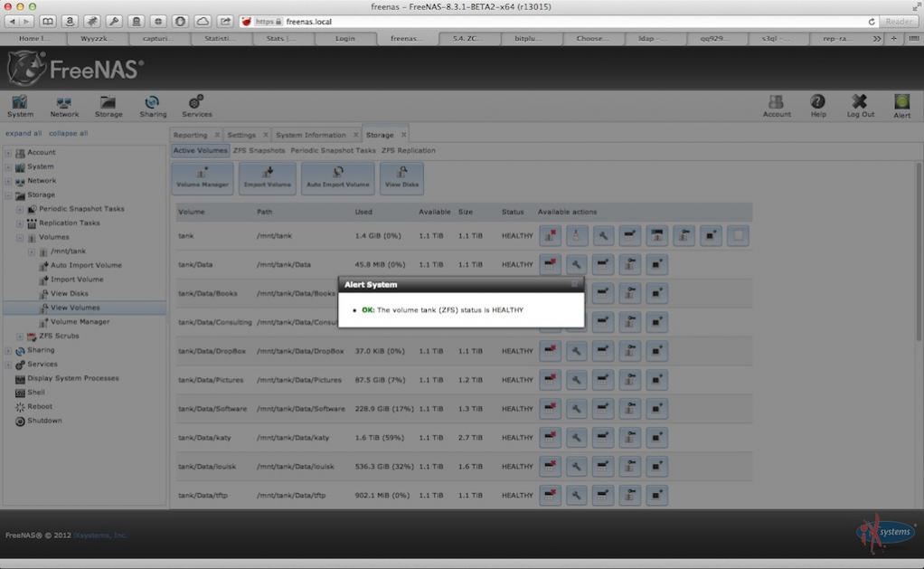
Task: Collapse the Volumes node in the tree
Action: (x=20, y=238)
